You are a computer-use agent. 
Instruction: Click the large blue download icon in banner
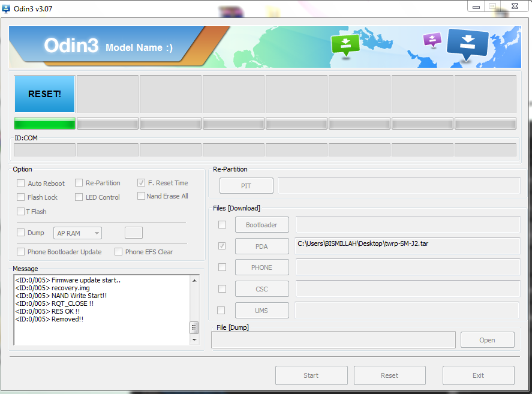pos(468,44)
